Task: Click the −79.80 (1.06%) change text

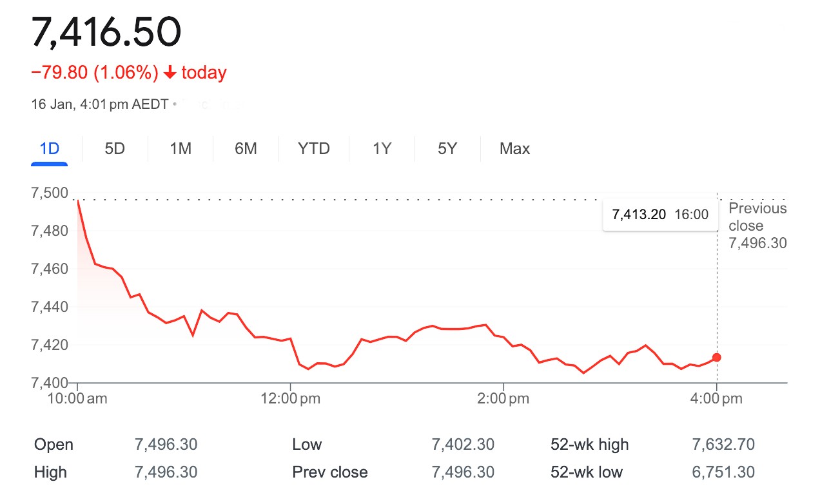Action: click(95, 73)
